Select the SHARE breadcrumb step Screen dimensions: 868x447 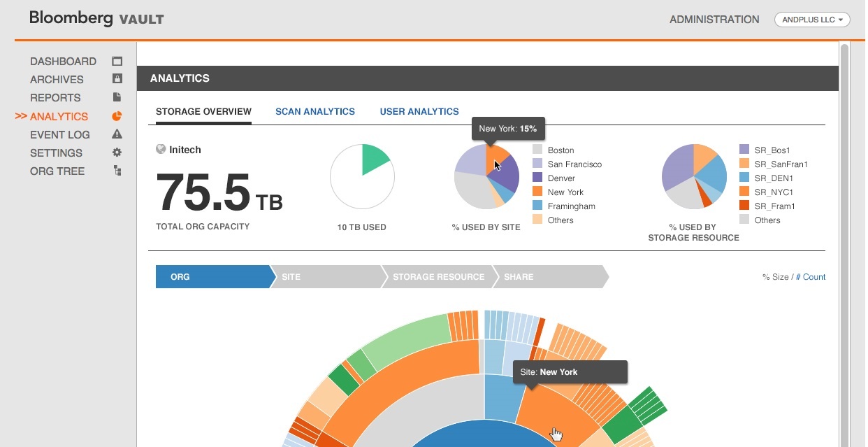click(551, 277)
